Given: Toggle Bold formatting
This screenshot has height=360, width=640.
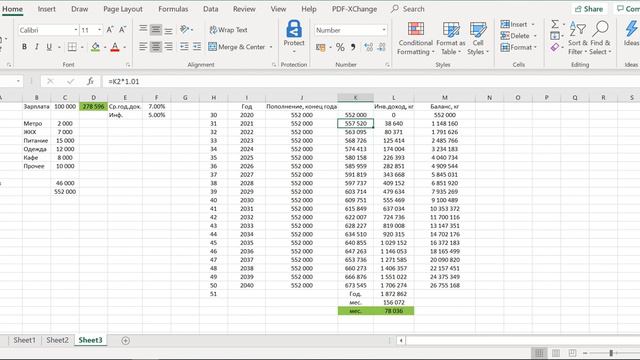Looking at the screenshot, I should coord(24,47).
